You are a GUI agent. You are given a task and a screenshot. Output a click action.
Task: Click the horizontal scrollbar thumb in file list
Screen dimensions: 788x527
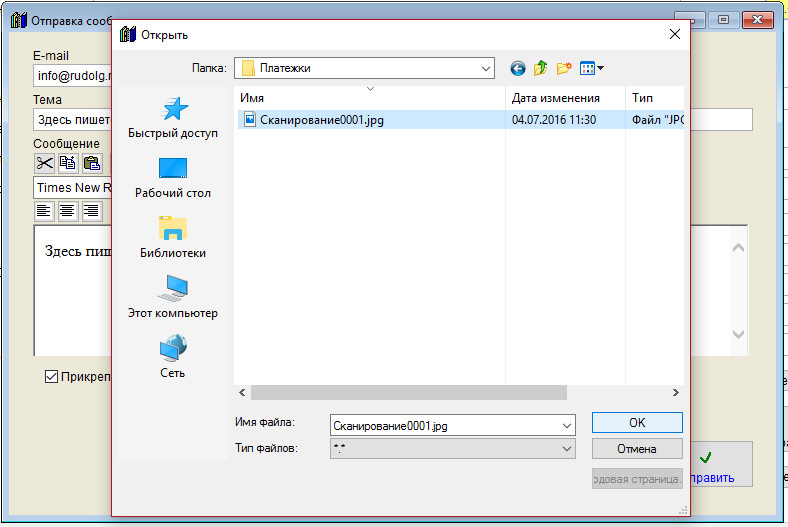(409, 393)
